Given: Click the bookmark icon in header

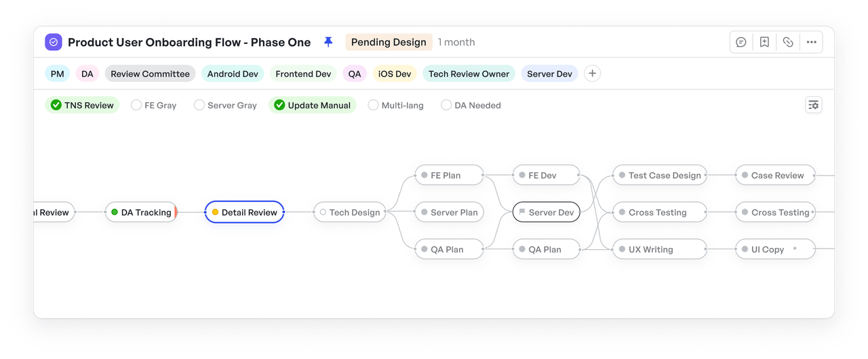Looking at the screenshot, I should [764, 42].
